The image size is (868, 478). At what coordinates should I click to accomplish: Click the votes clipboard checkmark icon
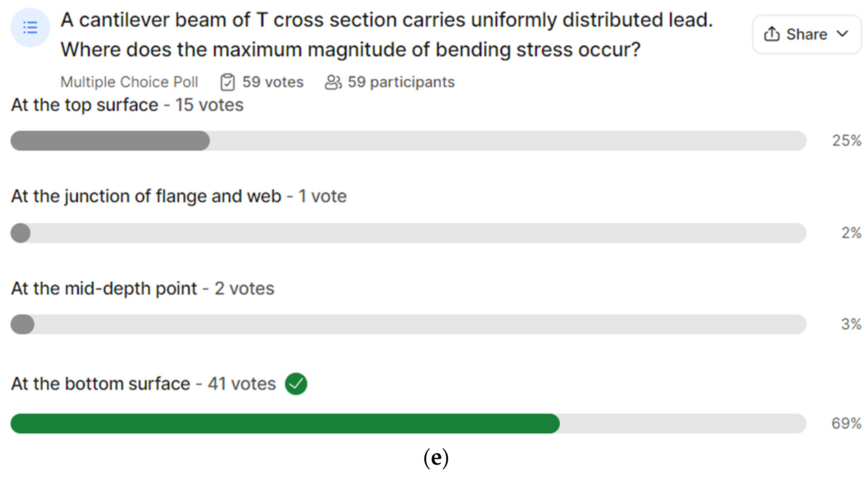click(x=227, y=82)
